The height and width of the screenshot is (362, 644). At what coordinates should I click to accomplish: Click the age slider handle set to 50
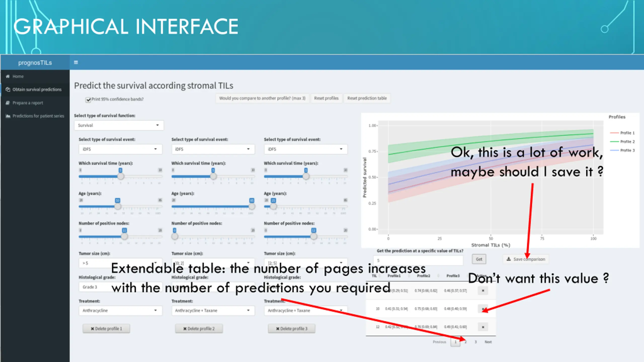coord(117,207)
